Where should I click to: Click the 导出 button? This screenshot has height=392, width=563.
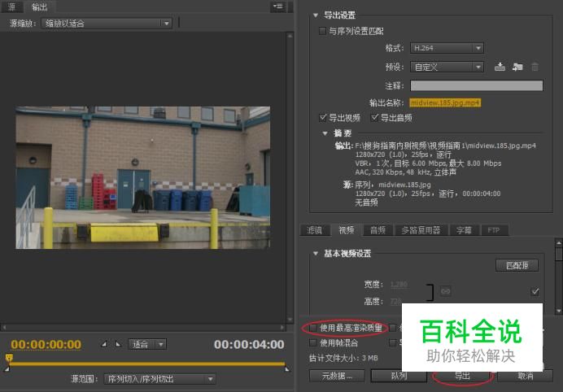coord(462,376)
